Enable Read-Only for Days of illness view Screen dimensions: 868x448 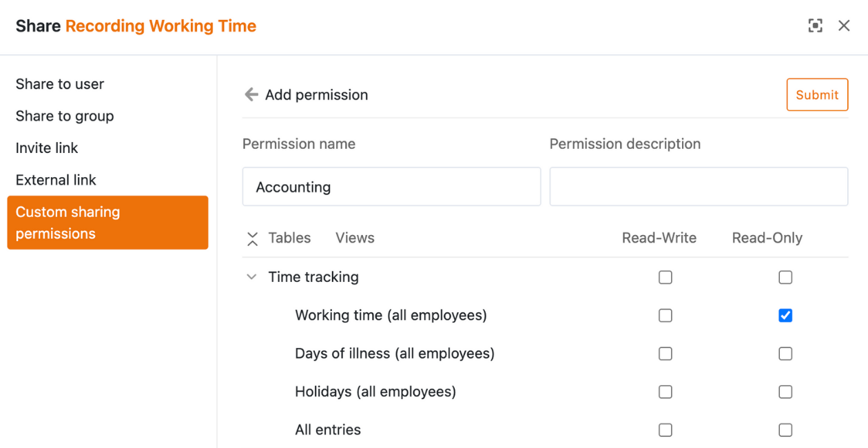[785, 354]
